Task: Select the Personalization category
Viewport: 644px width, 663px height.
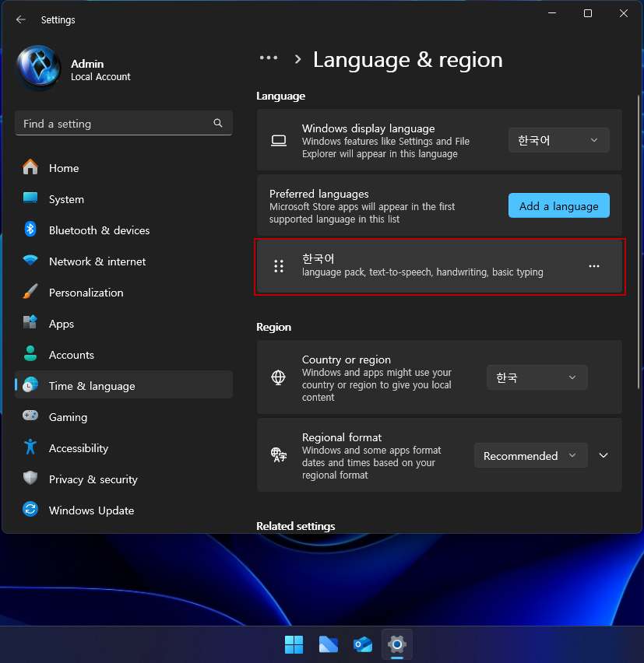Action: 124,293
